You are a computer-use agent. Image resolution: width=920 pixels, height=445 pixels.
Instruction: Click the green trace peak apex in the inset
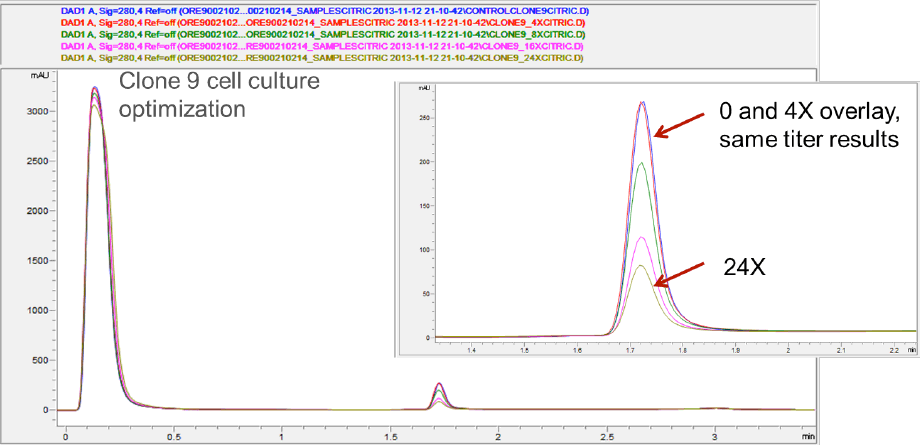coord(641,163)
